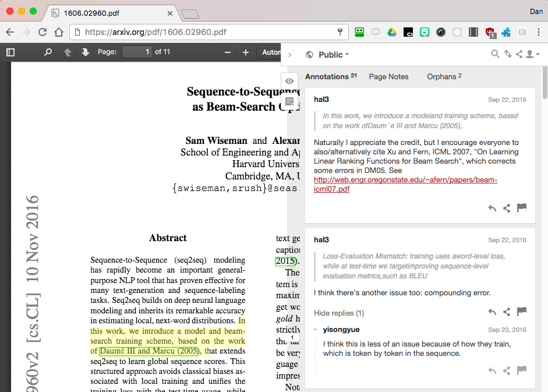Go to next PDF page
The height and width of the screenshot is (392, 548).
click(x=85, y=52)
